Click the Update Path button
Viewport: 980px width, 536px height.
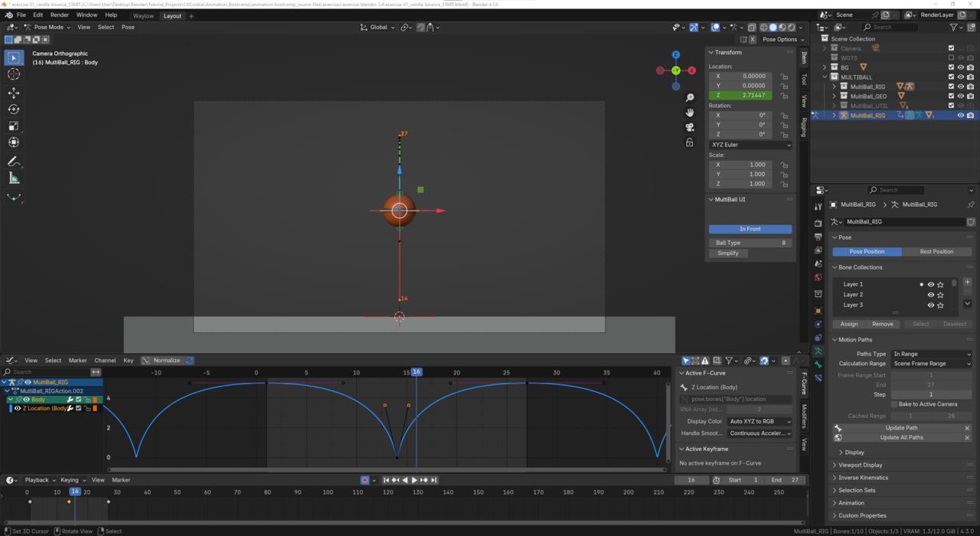(x=901, y=428)
